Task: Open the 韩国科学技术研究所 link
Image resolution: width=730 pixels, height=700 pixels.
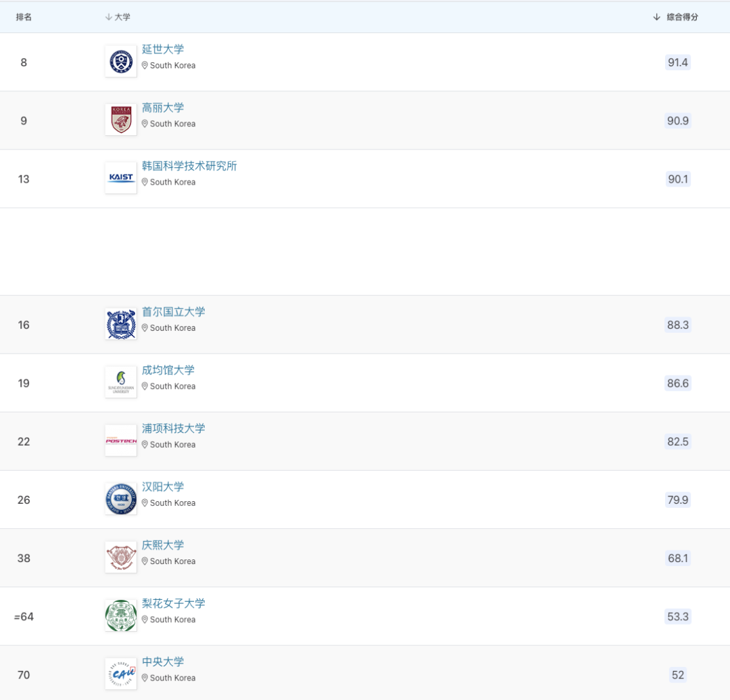Action: click(x=189, y=166)
